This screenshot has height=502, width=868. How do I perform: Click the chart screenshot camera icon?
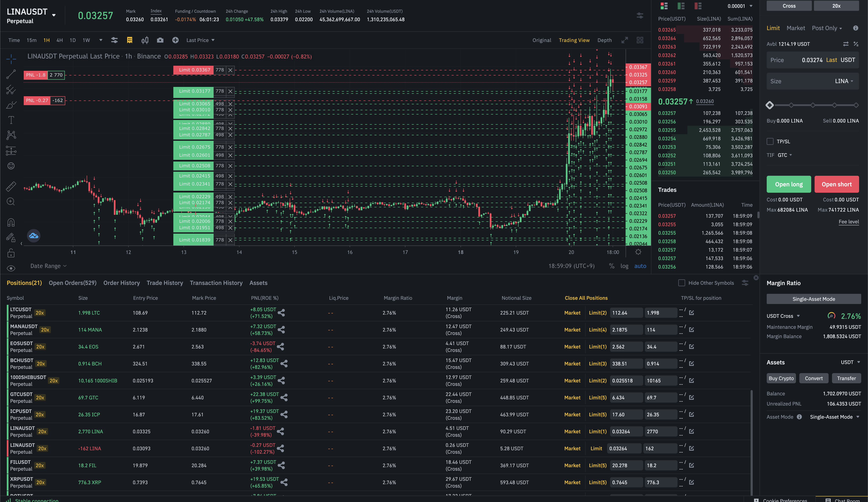tap(160, 40)
